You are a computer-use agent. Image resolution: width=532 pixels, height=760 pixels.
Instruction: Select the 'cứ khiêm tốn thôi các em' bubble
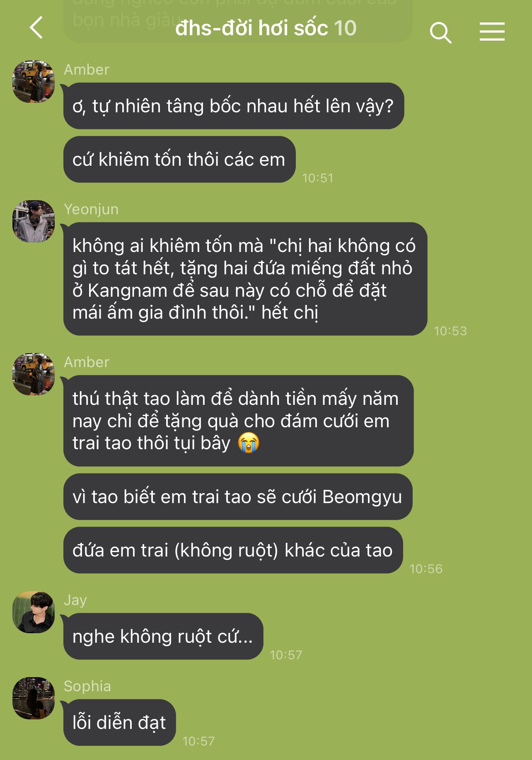(x=179, y=160)
